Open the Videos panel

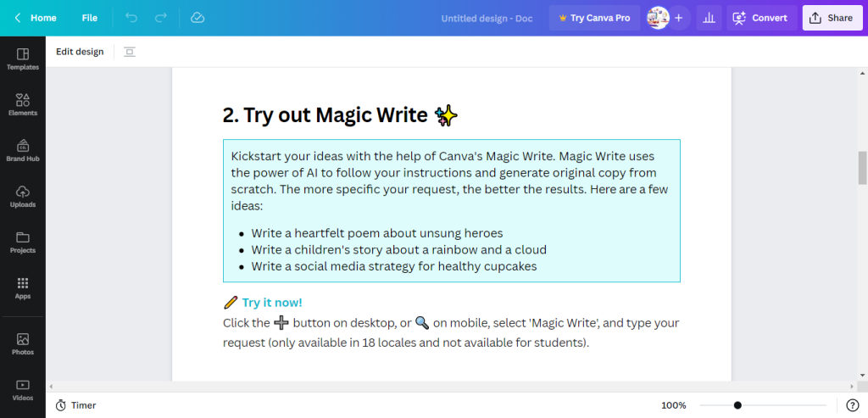tap(23, 390)
